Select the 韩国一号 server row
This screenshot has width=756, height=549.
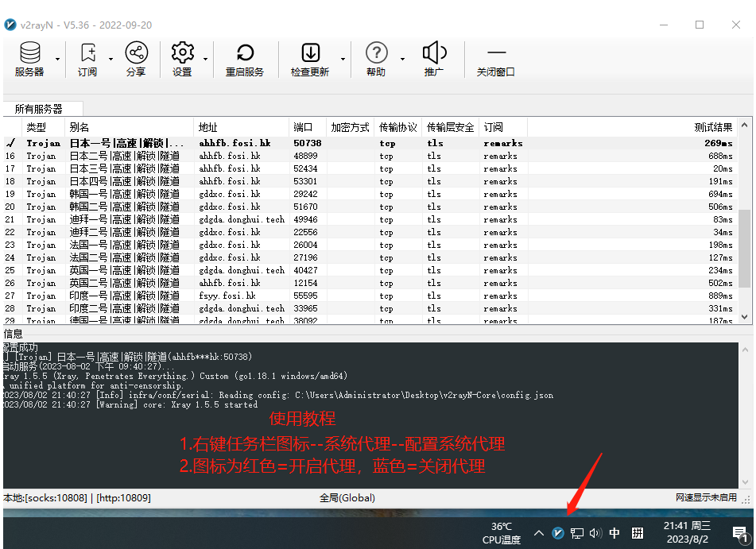coord(370,194)
